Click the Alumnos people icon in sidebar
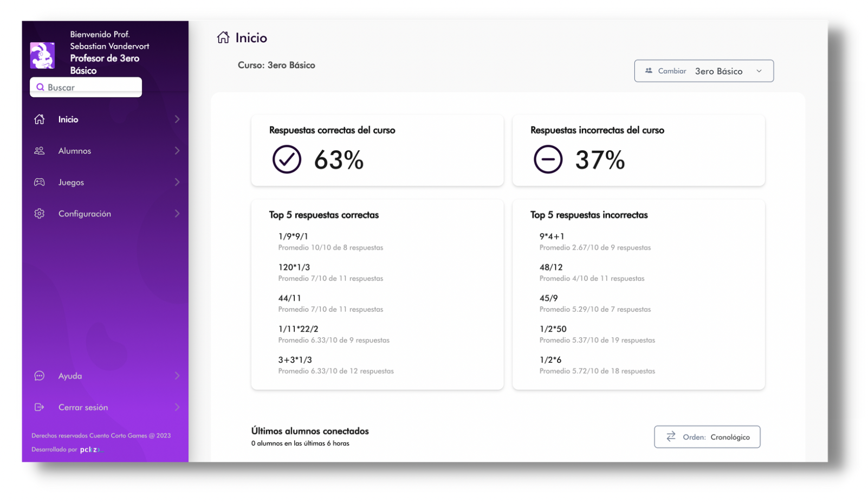 40,151
